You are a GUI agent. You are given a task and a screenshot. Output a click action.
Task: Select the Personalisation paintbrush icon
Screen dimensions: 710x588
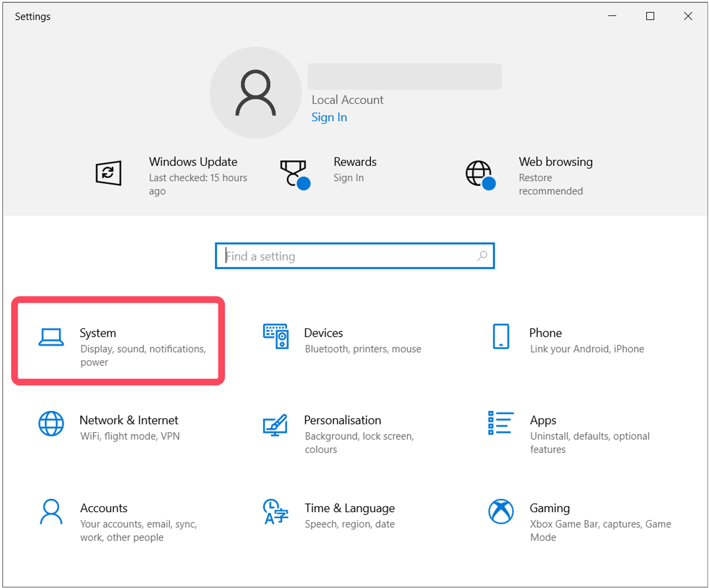(275, 425)
